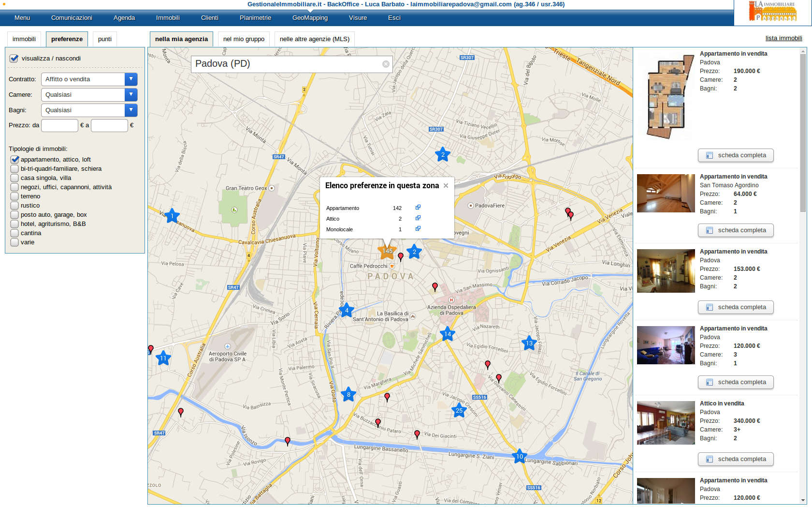Click the orange 145 cluster star marker

pyautogui.click(x=387, y=251)
